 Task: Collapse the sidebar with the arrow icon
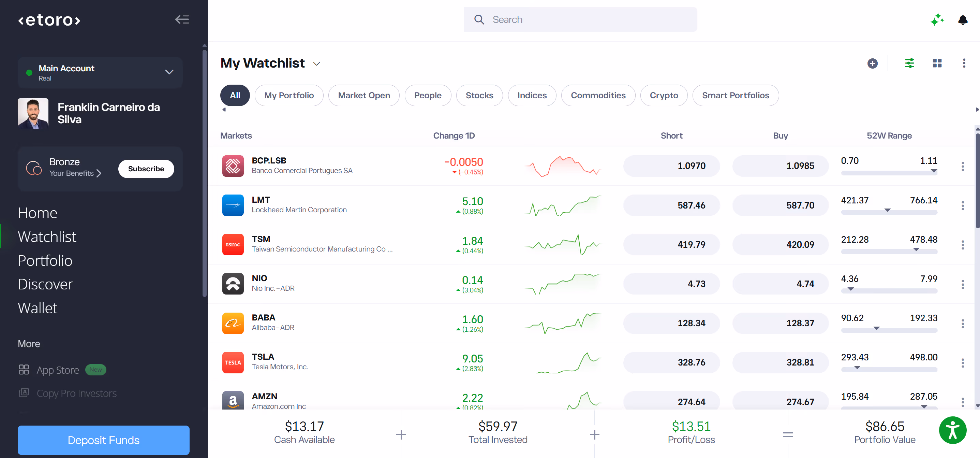182,19
